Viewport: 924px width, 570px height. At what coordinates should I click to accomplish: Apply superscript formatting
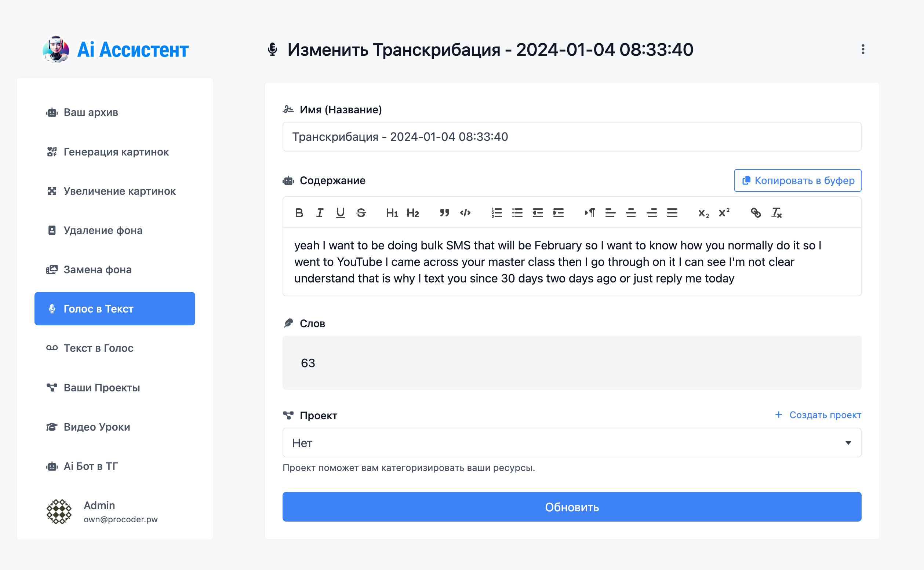pos(724,213)
